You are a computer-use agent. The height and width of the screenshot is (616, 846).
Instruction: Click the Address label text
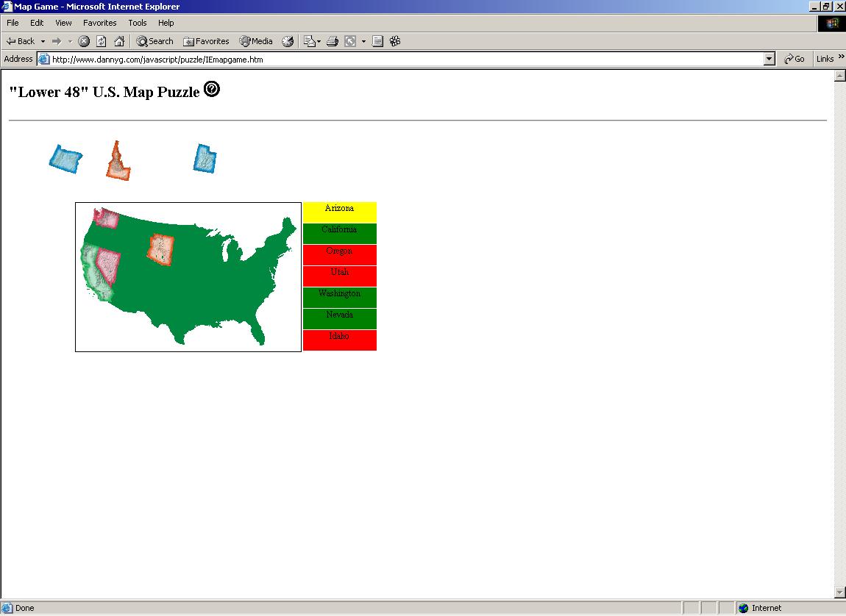coord(18,59)
